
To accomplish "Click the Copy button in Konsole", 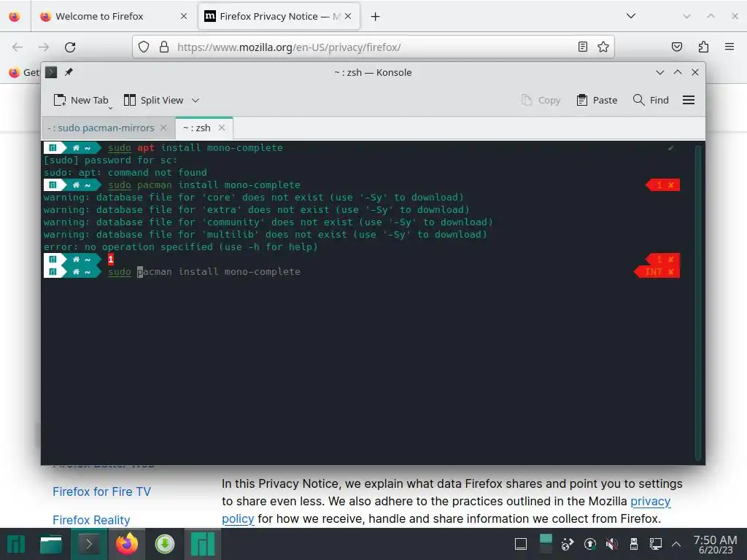I will (541, 100).
